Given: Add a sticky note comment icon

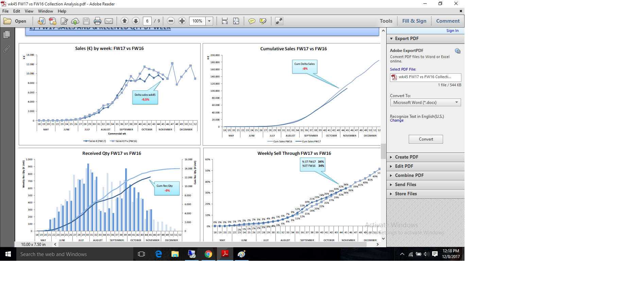Looking at the screenshot, I should point(252,21).
